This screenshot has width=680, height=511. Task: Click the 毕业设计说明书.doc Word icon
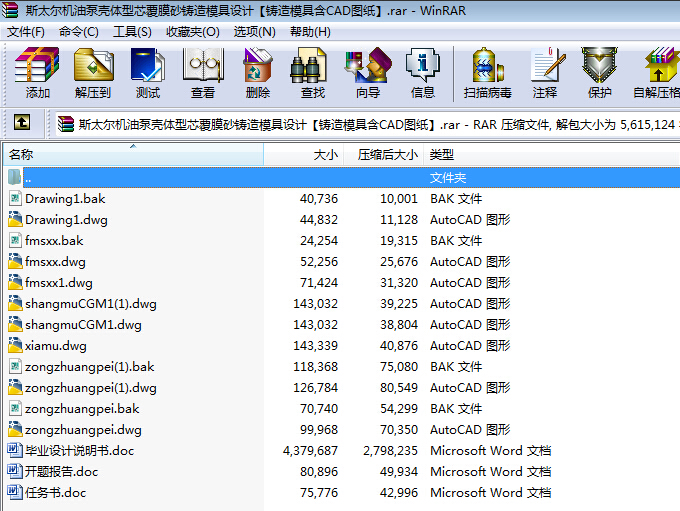(x=15, y=450)
